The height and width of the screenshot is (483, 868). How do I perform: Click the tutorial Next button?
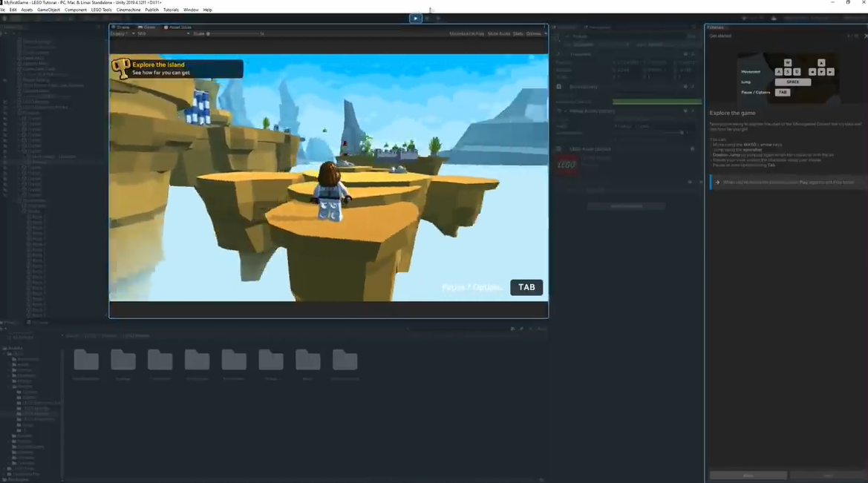click(x=828, y=476)
